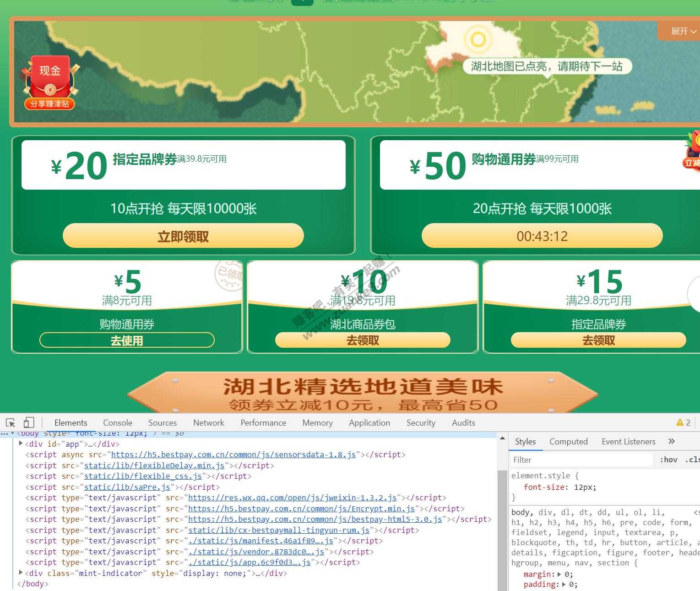Click the 湖北地图已点亮 tooltip bubble
700x591 pixels.
tap(547, 66)
